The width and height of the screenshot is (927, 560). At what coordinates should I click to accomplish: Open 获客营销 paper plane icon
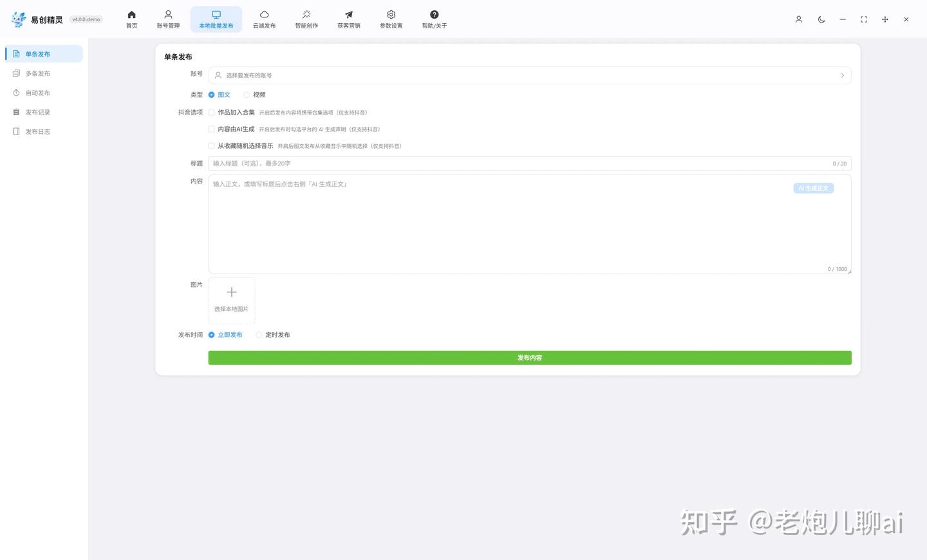coord(349,14)
